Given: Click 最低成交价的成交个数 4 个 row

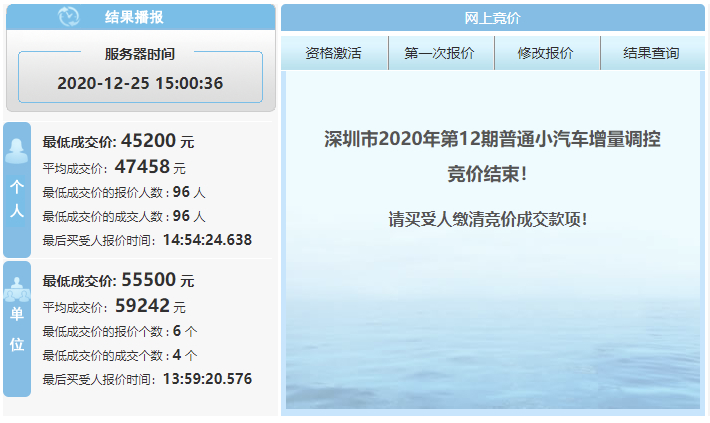Looking at the screenshot, I should (x=120, y=355).
